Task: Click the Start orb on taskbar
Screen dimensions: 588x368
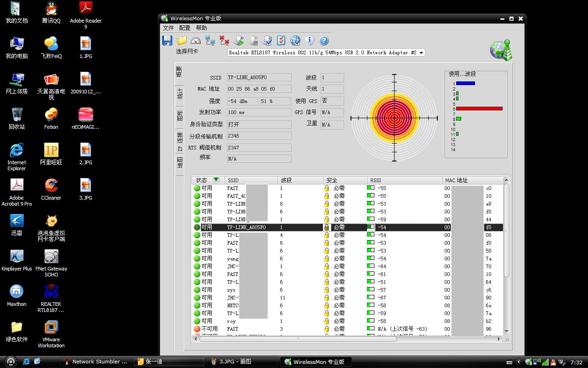Action: click(10, 362)
